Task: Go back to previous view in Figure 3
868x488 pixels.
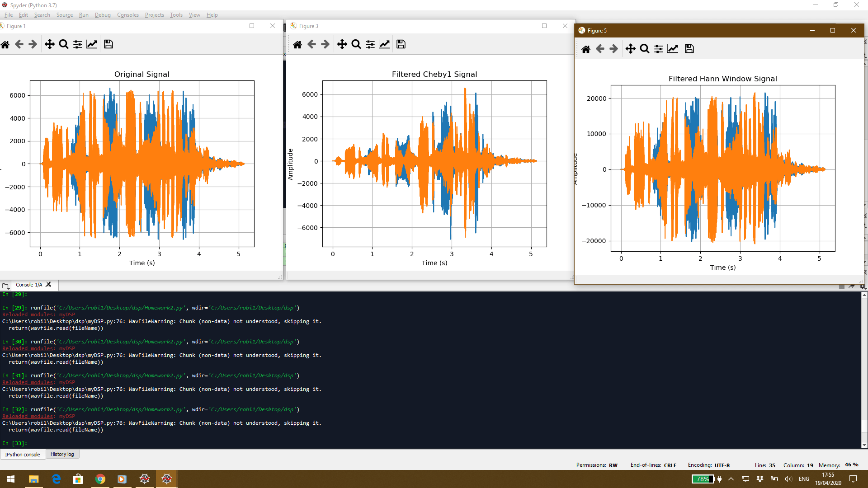Action: [311, 44]
